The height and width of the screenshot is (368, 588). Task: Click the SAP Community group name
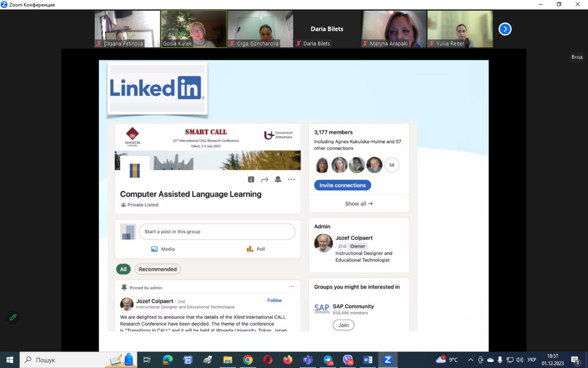point(353,306)
